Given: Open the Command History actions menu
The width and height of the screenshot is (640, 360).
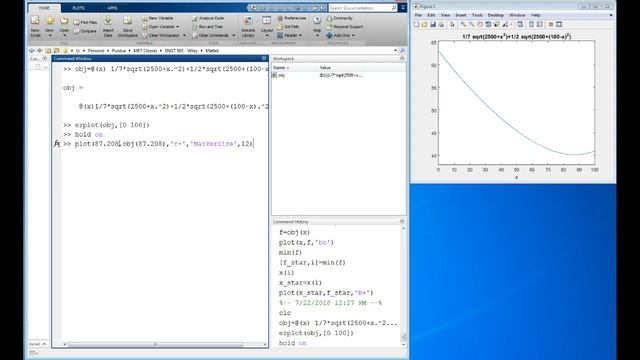Looking at the screenshot, I should tap(402, 222).
